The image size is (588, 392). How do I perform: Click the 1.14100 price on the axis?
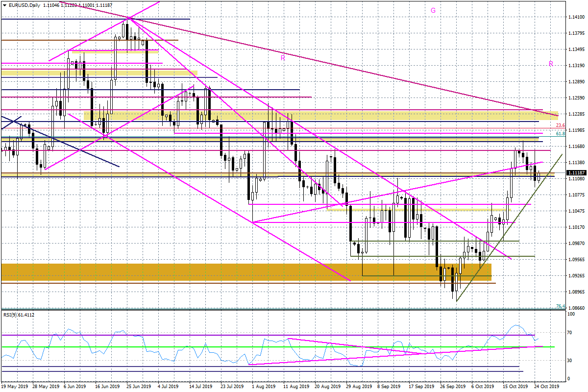(576, 17)
